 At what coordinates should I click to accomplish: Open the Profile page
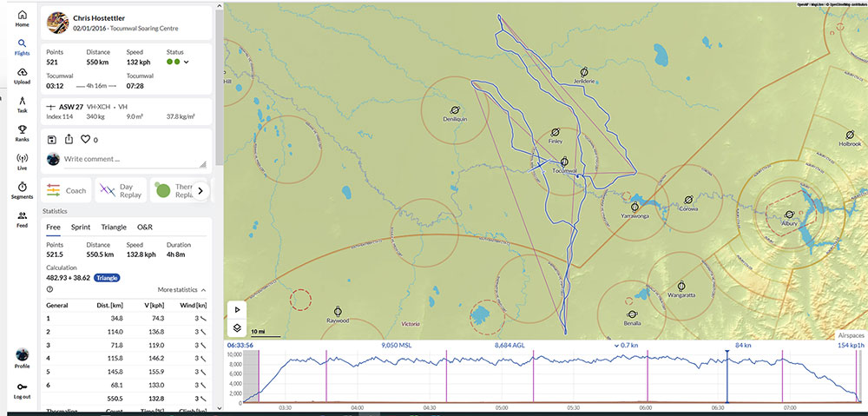click(23, 359)
